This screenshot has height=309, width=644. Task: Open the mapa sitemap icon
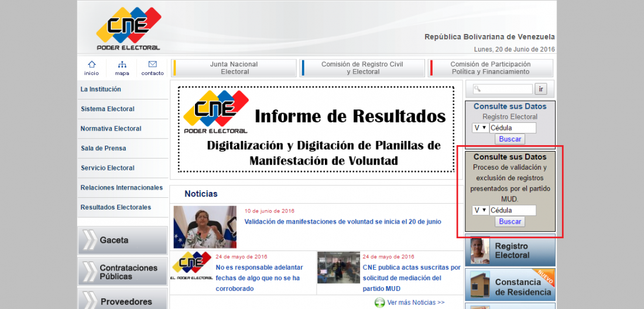122,64
